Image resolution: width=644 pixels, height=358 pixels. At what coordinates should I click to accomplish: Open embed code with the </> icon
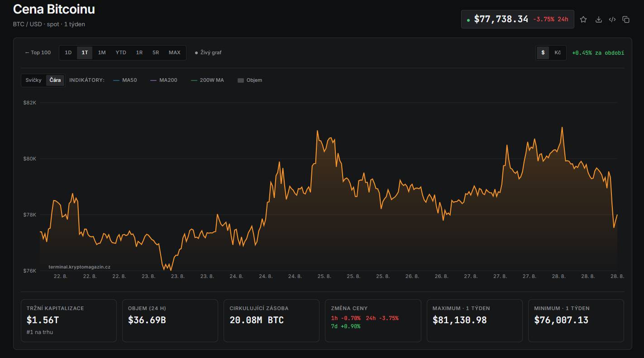click(x=612, y=19)
